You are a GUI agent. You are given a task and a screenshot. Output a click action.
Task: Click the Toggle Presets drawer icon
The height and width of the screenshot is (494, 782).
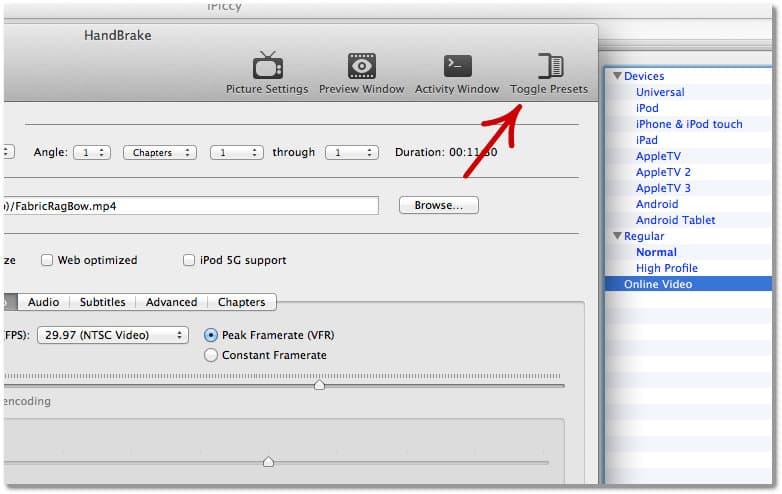pyautogui.click(x=549, y=66)
